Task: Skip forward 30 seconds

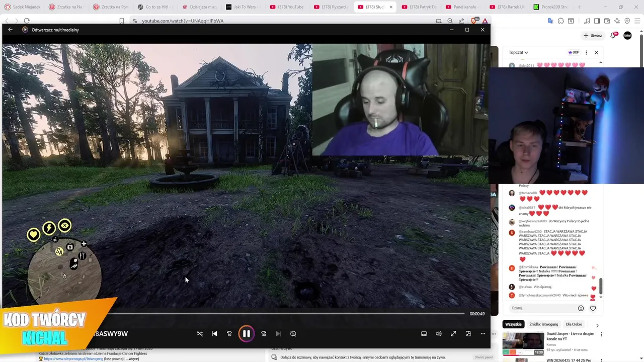Action: pyautogui.click(x=264, y=334)
